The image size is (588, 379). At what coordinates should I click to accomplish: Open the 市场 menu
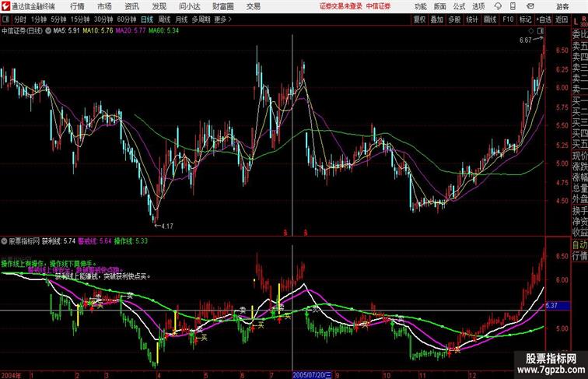(104, 6)
